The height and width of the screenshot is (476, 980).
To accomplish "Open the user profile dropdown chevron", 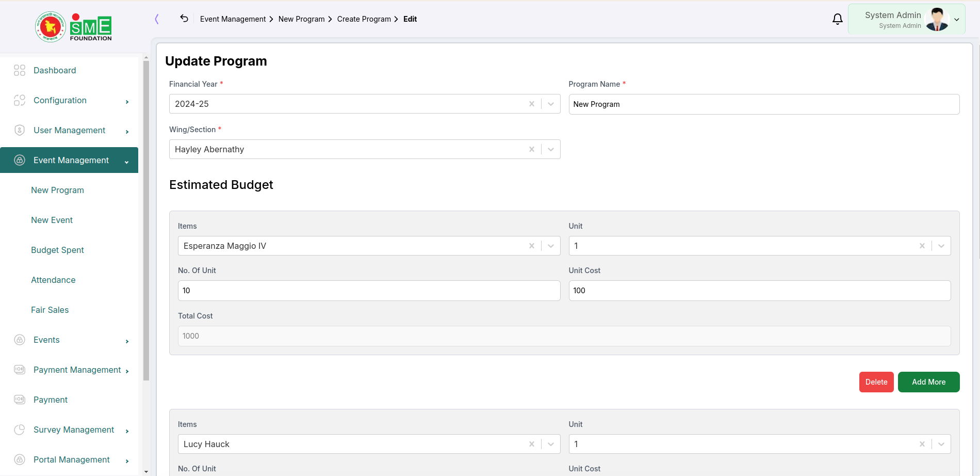I will pos(957,20).
